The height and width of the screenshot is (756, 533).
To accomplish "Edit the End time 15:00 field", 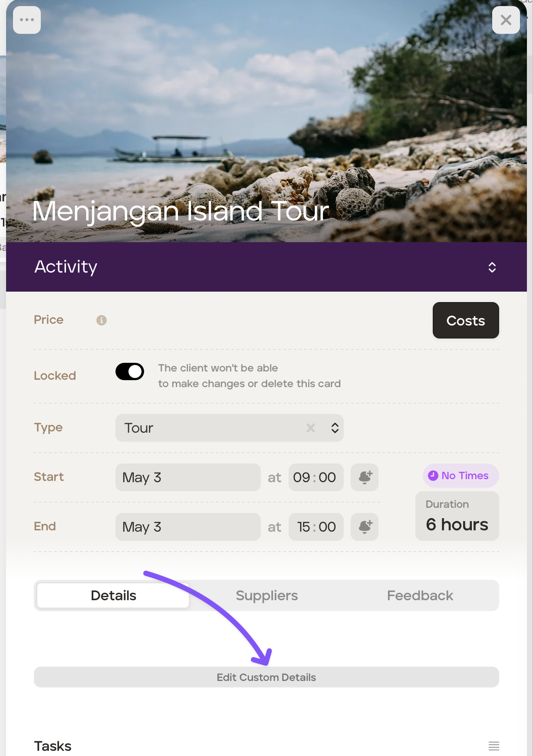I will (x=316, y=527).
